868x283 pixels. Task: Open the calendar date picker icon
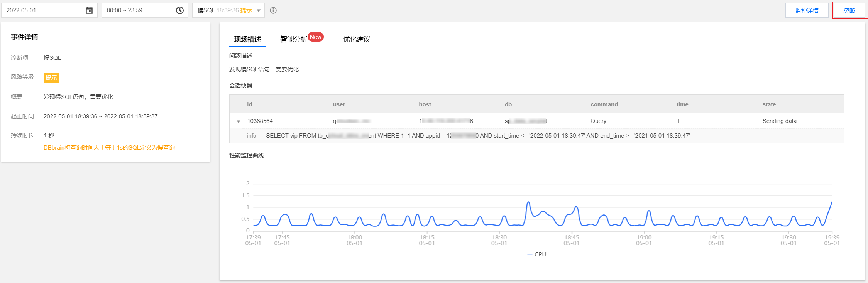89,10
